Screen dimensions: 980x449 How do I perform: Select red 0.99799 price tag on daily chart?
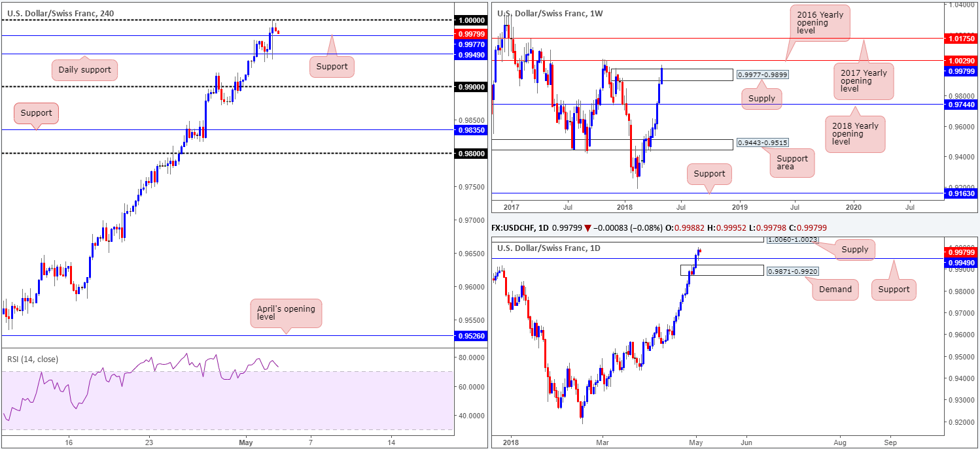[x=960, y=252]
